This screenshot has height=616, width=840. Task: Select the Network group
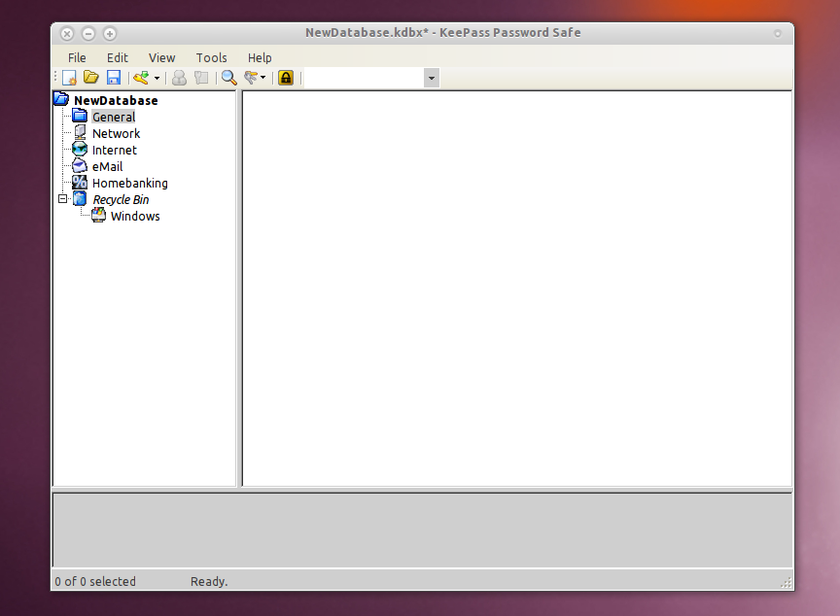coord(117,134)
